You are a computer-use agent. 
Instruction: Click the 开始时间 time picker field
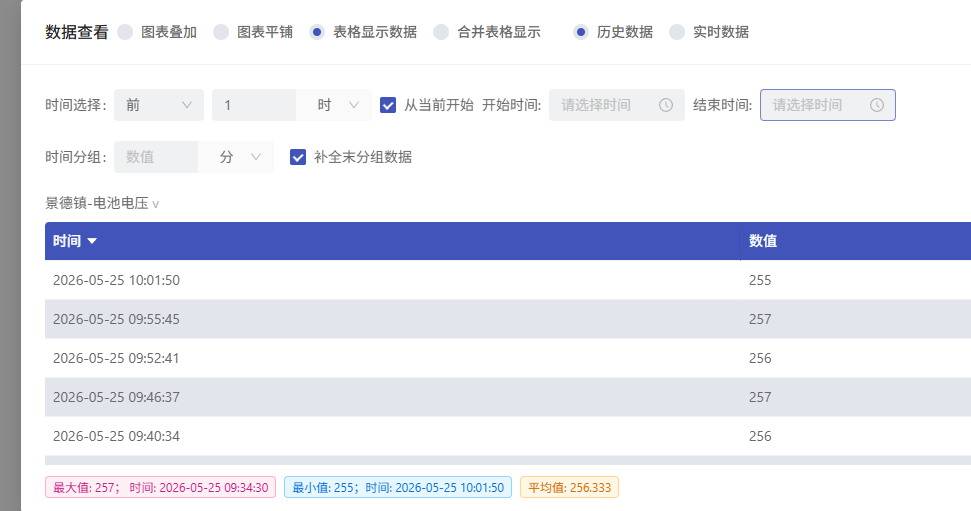(x=617, y=105)
